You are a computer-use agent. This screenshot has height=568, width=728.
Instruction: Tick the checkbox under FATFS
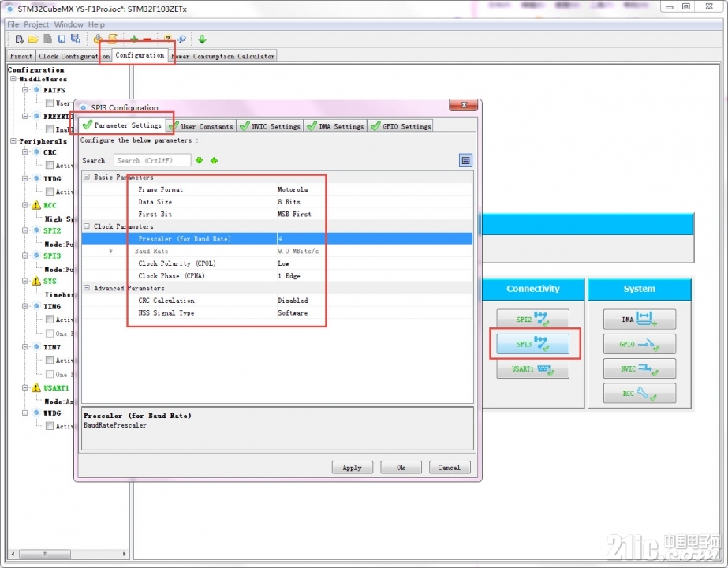50,103
